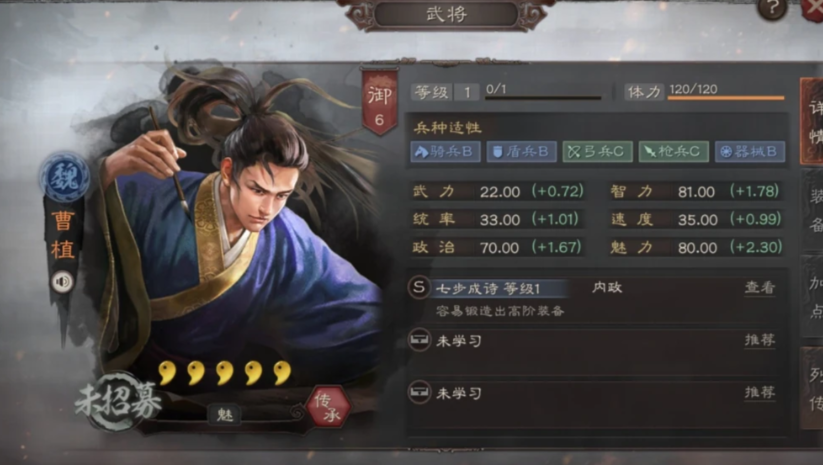
Task: Select the 骑兵B cavalry aptitude tag
Action: (x=445, y=152)
